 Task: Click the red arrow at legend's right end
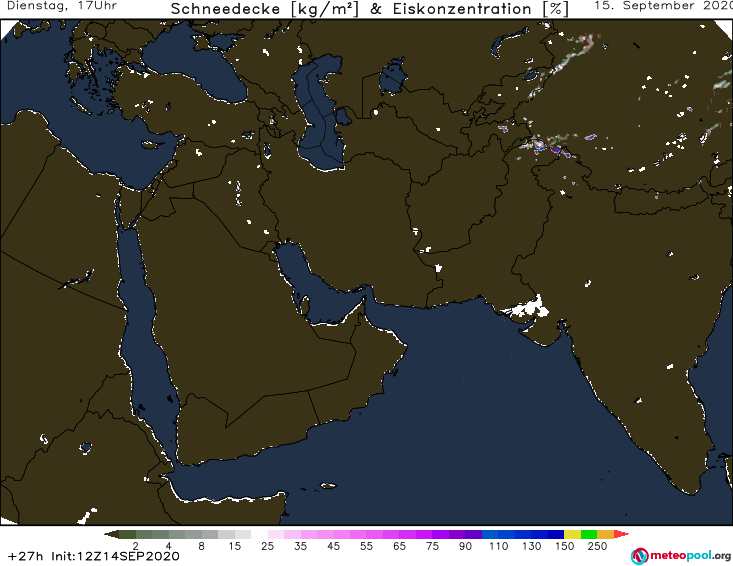click(x=621, y=534)
